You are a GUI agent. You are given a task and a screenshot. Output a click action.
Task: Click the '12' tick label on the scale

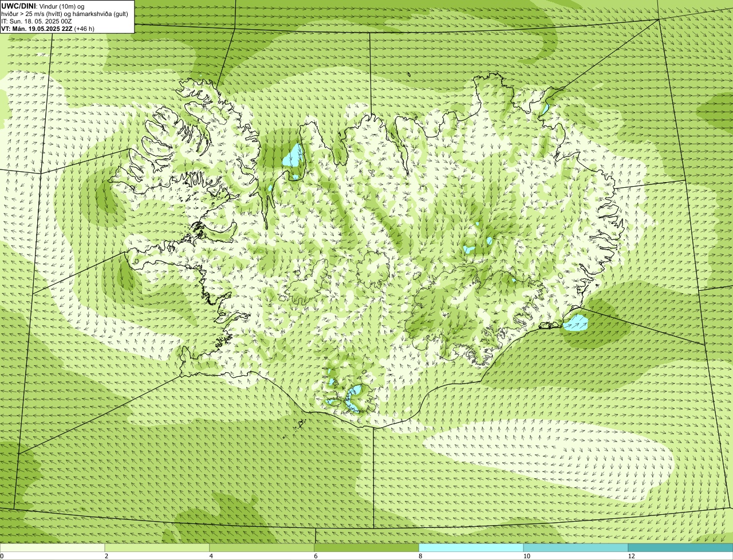point(631,556)
